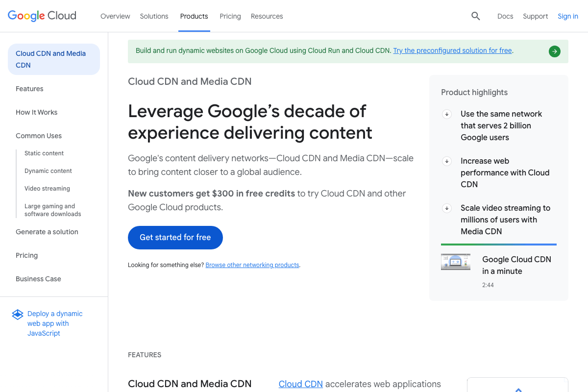Go to Generate a solution section

(x=47, y=232)
